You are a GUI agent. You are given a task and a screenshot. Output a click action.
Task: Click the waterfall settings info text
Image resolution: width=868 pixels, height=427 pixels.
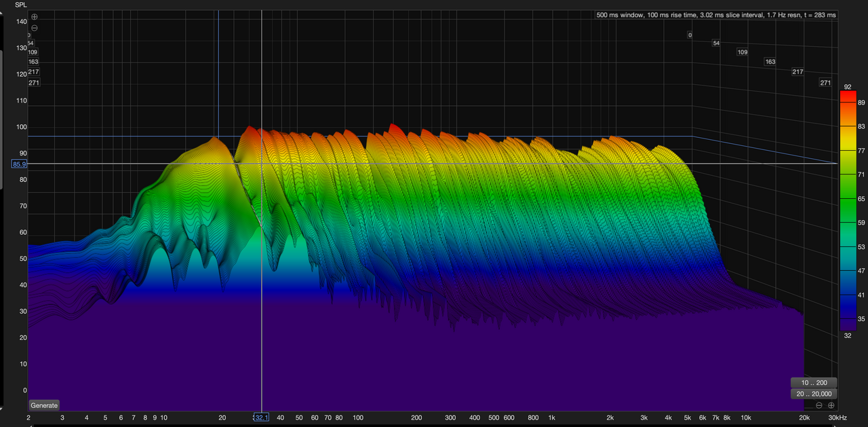click(x=716, y=15)
